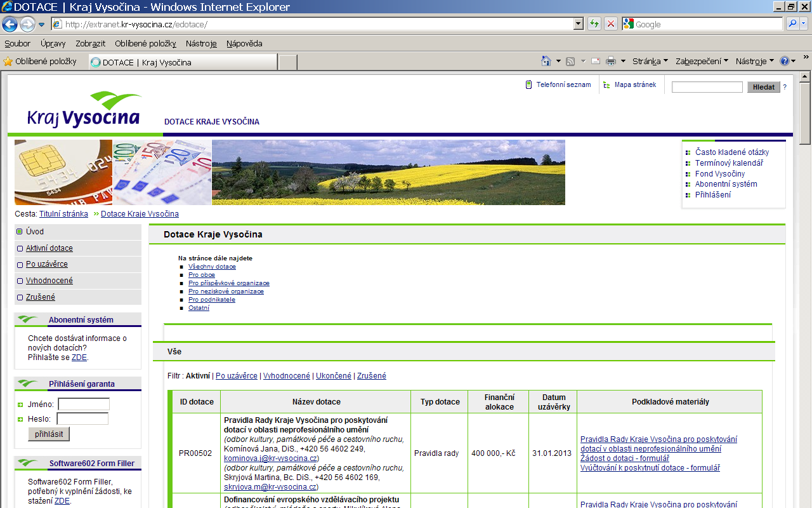Click the blue Help question mark icon
Image resolution: width=812 pixels, height=508 pixels.
tap(785, 61)
